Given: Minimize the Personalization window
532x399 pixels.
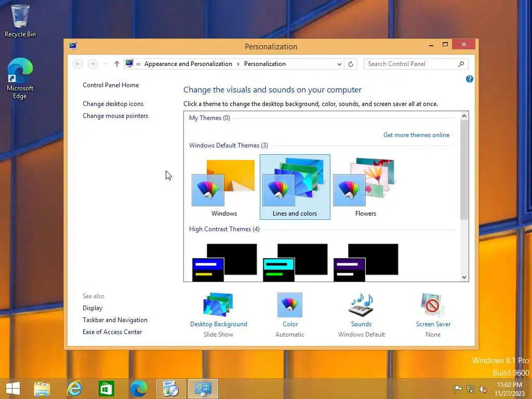Looking at the screenshot, I should pyautogui.click(x=431, y=45).
